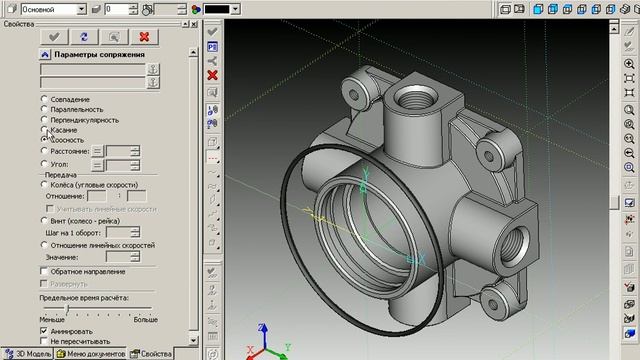Click the dashed red line style icon

pos(212,158)
